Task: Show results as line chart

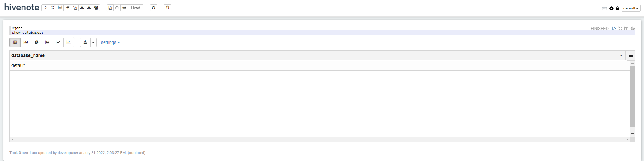Action: (x=58, y=42)
